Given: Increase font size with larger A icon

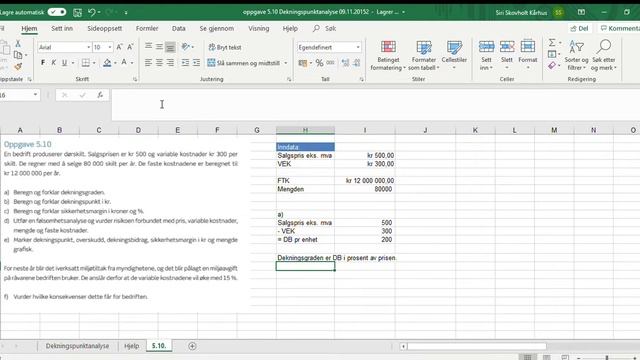Looking at the screenshot, I should coord(119,47).
